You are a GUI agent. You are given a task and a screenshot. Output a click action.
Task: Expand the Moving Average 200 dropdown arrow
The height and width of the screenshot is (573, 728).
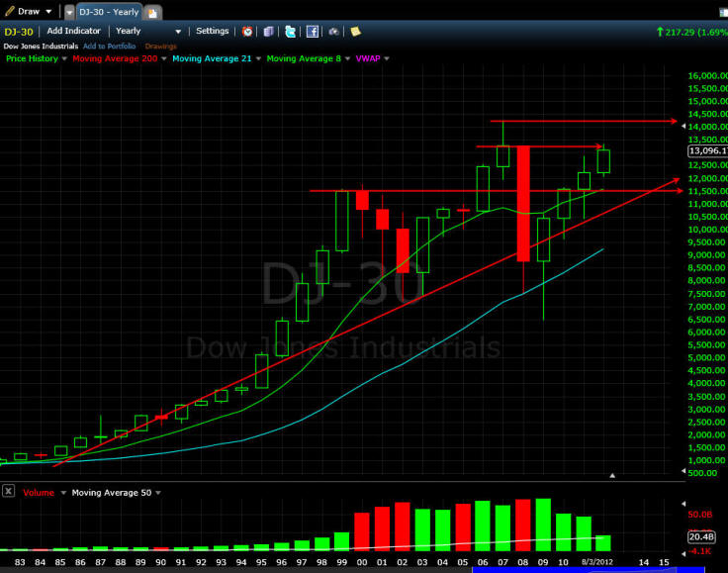click(163, 58)
